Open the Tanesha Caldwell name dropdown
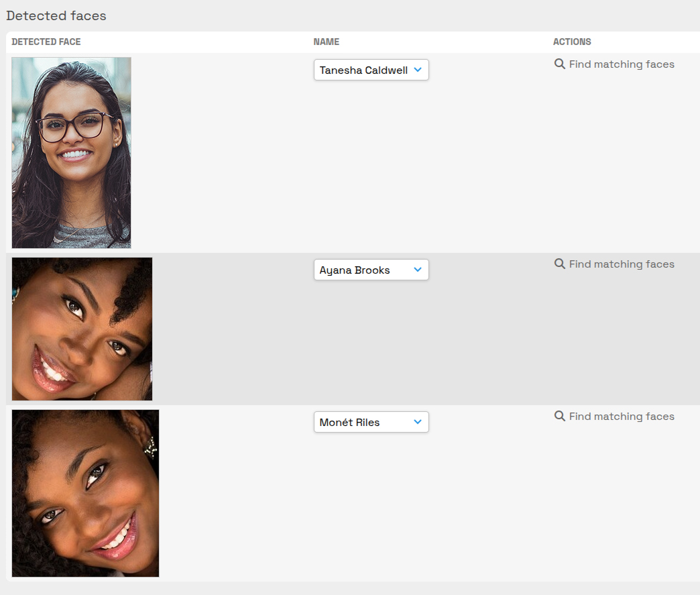 (371, 70)
